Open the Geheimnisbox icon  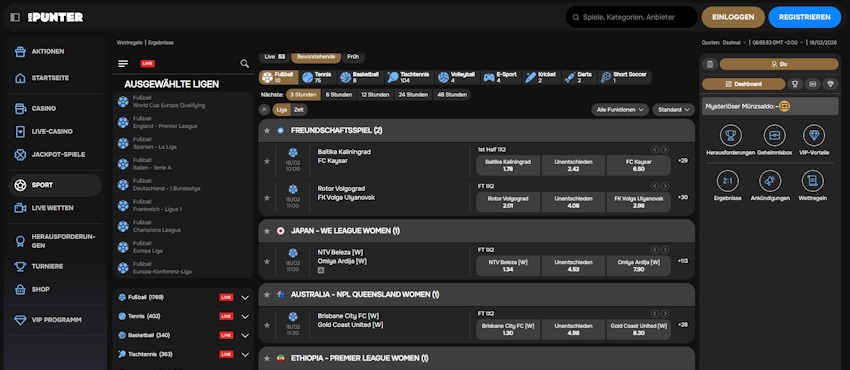(x=774, y=135)
